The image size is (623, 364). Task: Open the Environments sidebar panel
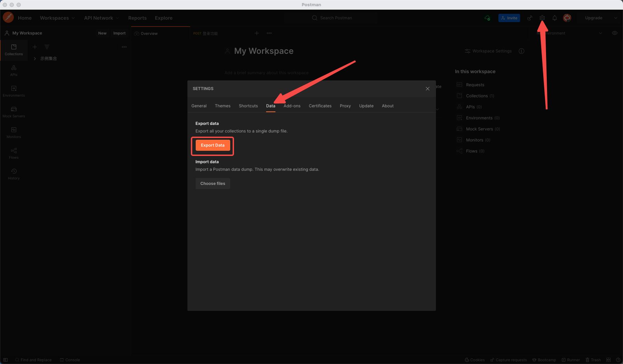pyautogui.click(x=14, y=91)
